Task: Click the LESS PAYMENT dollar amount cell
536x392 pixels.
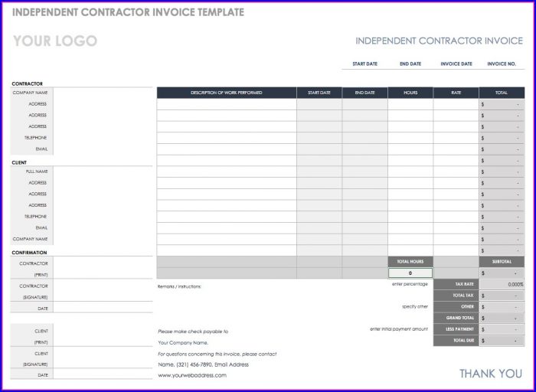Action: [x=502, y=329]
